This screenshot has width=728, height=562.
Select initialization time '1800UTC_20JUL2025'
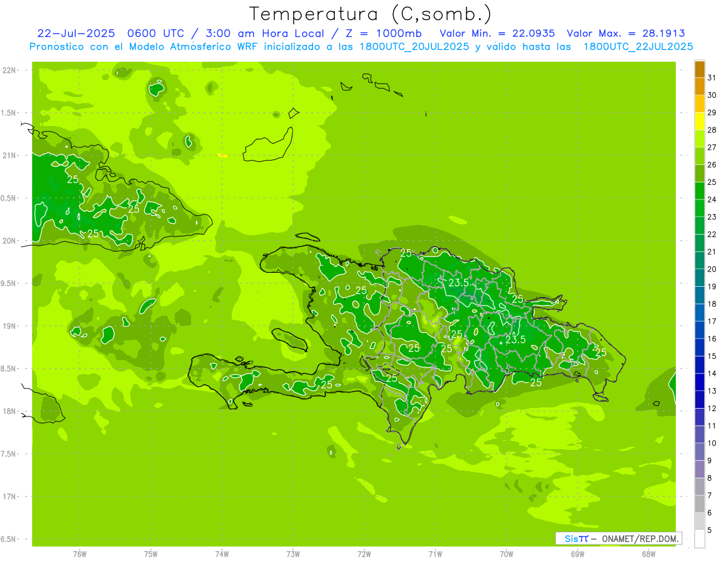[415, 47]
